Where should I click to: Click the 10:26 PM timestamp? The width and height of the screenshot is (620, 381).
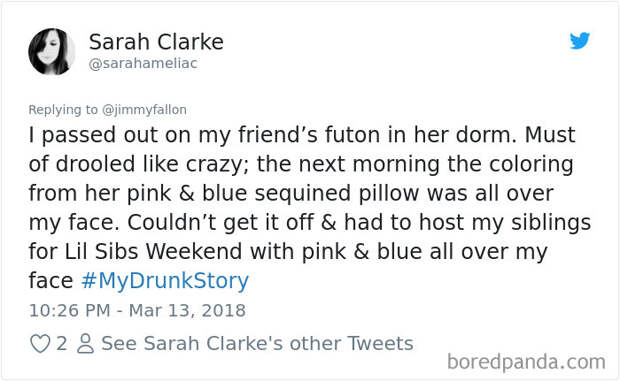click(x=70, y=310)
